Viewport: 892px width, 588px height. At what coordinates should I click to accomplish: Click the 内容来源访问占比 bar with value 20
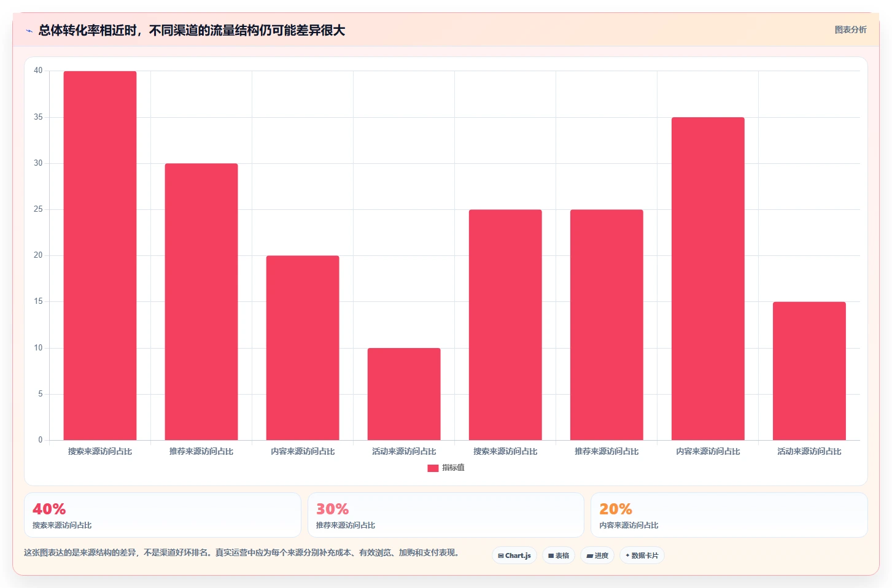pos(303,347)
